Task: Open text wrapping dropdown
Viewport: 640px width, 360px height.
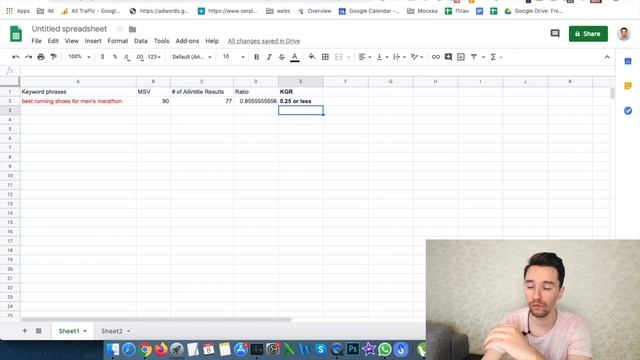Action: [x=399, y=57]
